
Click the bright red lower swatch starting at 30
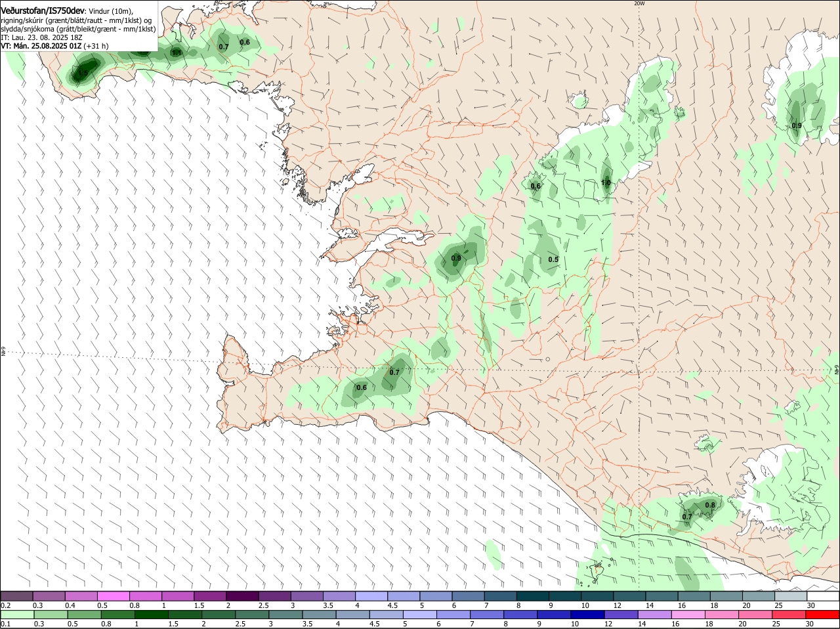(823, 615)
